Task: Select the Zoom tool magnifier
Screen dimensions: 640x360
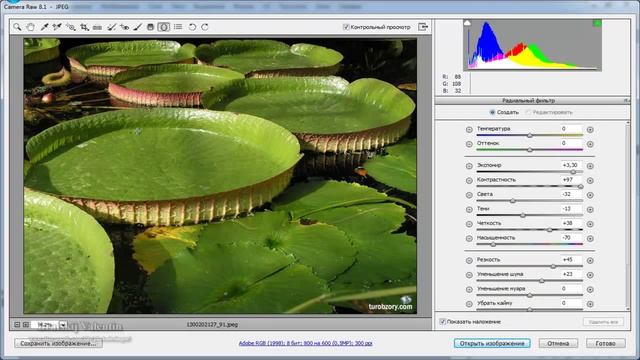Action: tap(17, 27)
